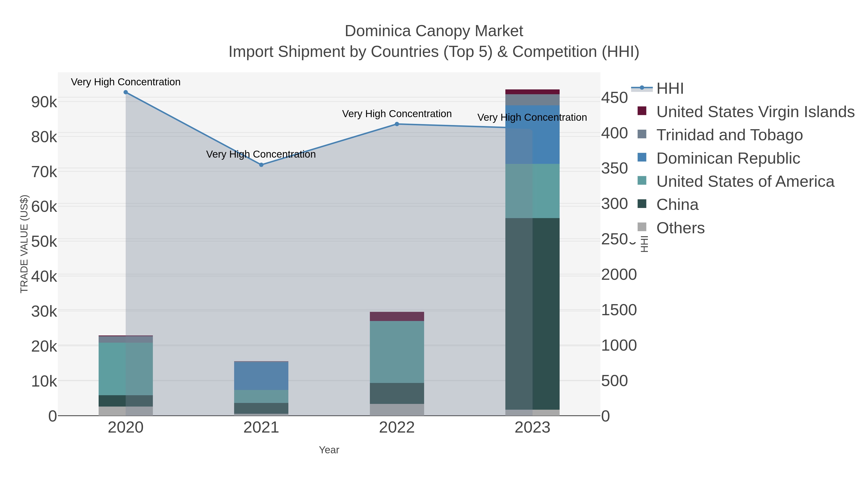Click the 10k left-axis tick label
The image size is (868, 488).
tap(44, 381)
